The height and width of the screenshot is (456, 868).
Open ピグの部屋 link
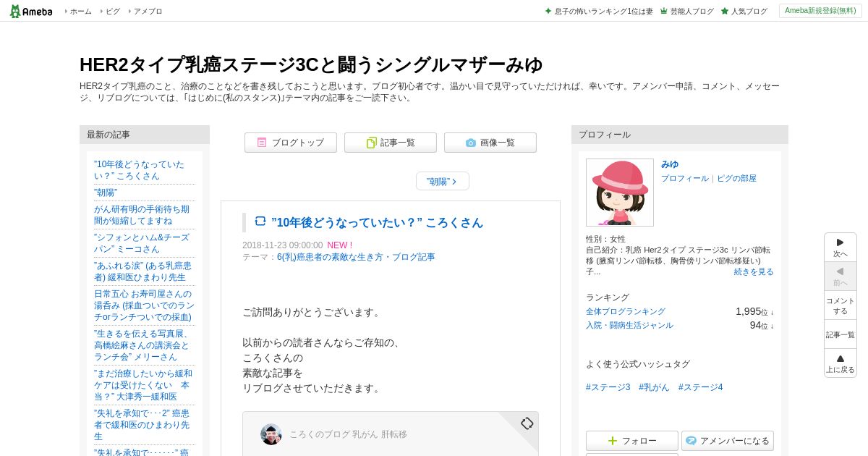tap(736, 178)
